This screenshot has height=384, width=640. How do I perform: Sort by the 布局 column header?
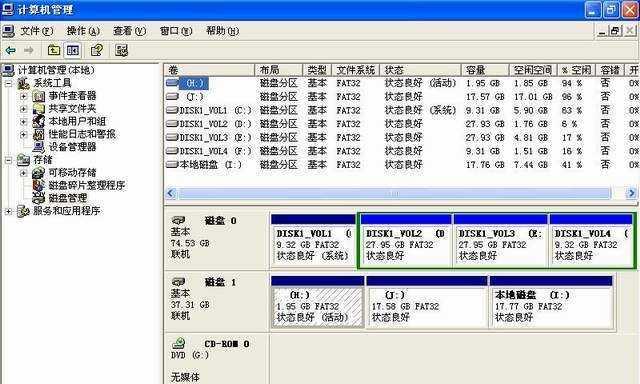tap(279, 70)
